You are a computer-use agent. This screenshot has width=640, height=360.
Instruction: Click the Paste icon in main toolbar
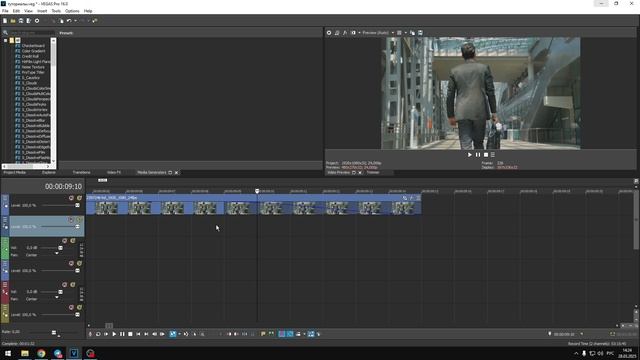pyautogui.click(x=61, y=21)
